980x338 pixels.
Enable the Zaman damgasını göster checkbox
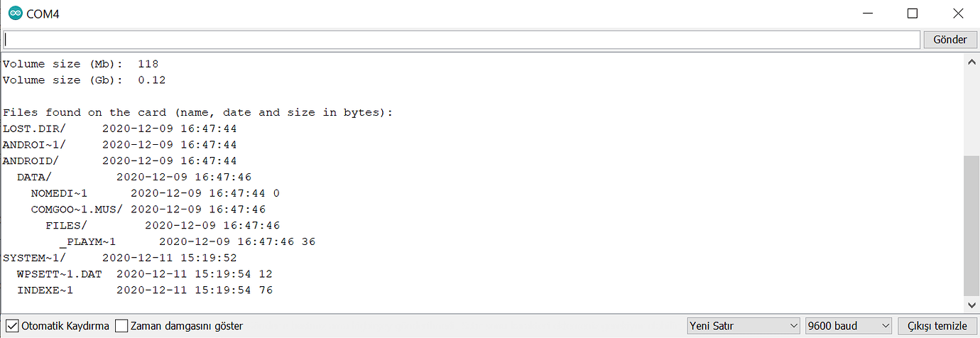coord(121,326)
